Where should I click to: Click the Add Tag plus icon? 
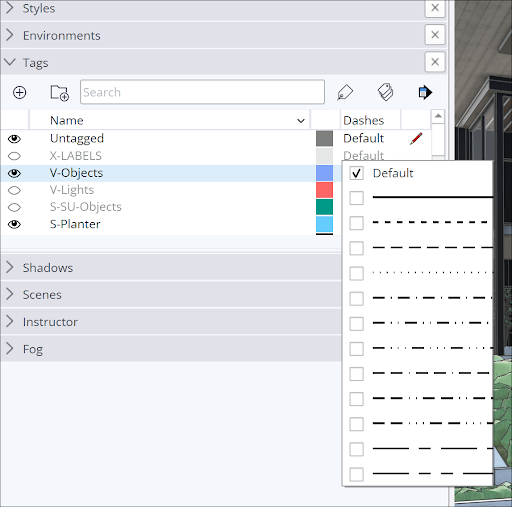pyautogui.click(x=19, y=92)
